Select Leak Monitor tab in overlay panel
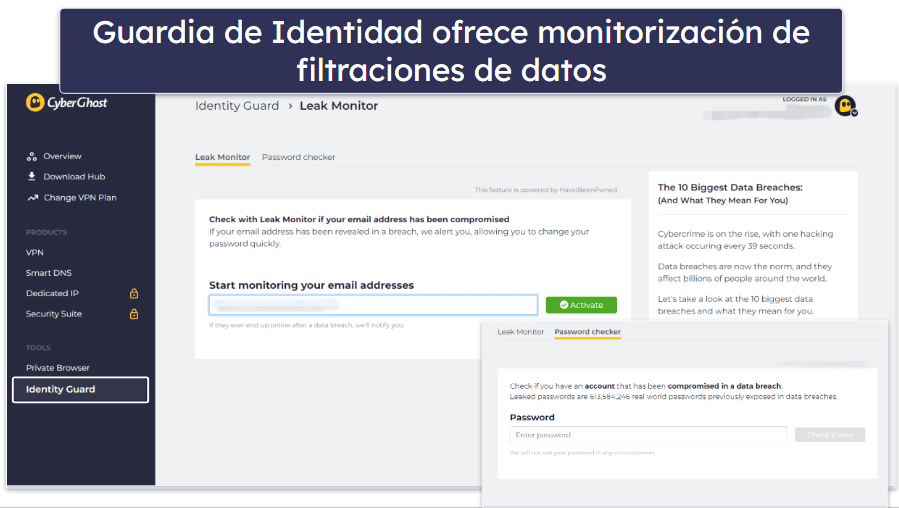The height and width of the screenshot is (508, 899). coord(521,332)
